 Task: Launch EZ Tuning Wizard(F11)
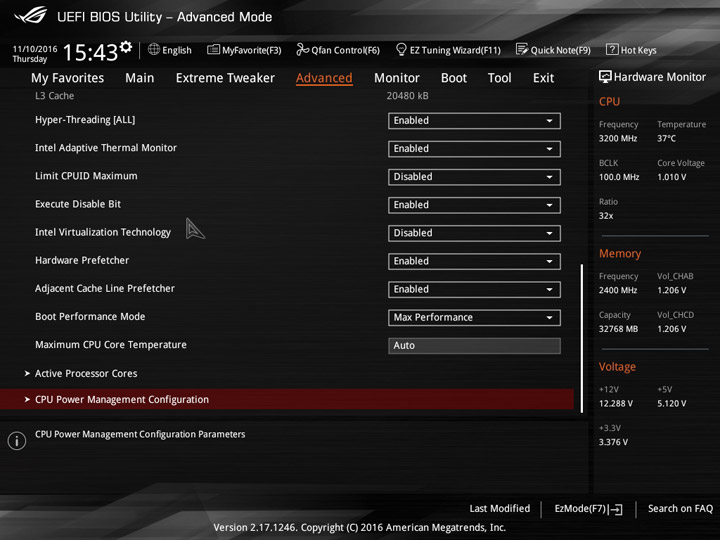(x=448, y=50)
